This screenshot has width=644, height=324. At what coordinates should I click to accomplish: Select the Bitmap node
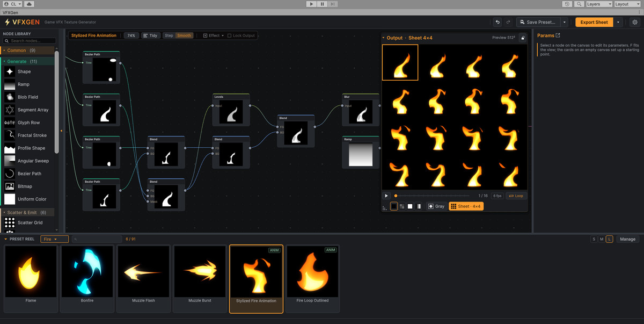(28, 186)
